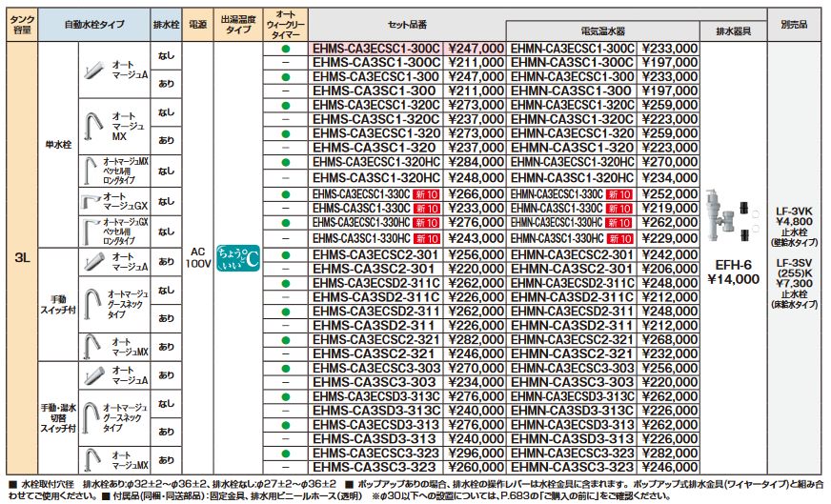The width and height of the screenshot is (831, 504).
Task: Select the AC100V power supply cell
Action: tap(197, 257)
